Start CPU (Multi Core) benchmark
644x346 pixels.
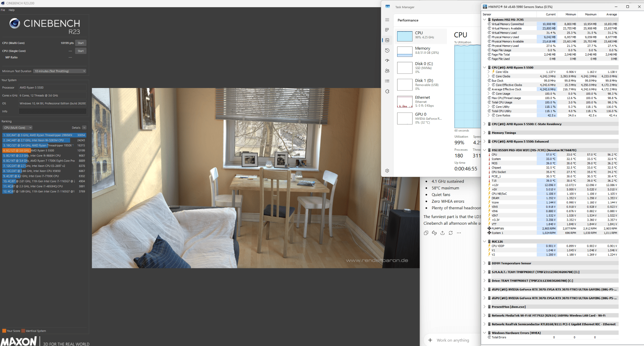tap(81, 43)
